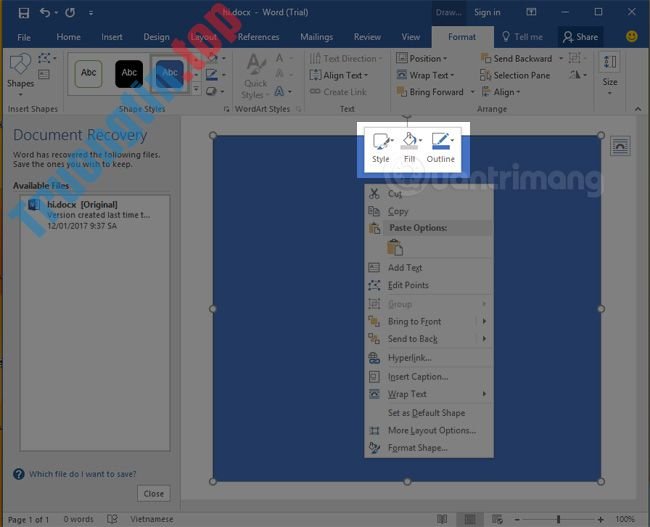Click the Shape Effects icon in the ribbon
This screenshot has width=650, height=527.
pyautogui.click(x=211, y=91)
